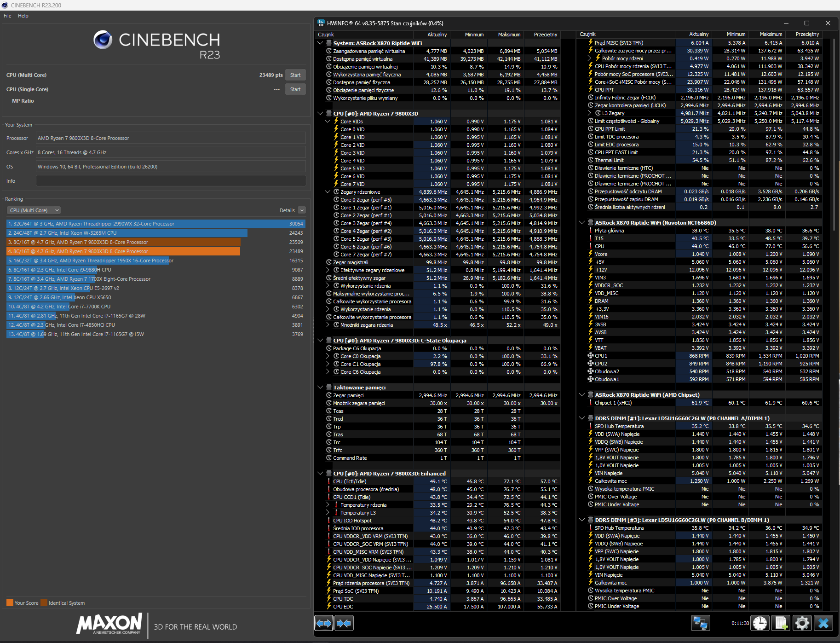Screen dimensions: 840x643
Task: Select ranking row for Threadripper 1950X 16-Core
Action: [x=155, y=261]
